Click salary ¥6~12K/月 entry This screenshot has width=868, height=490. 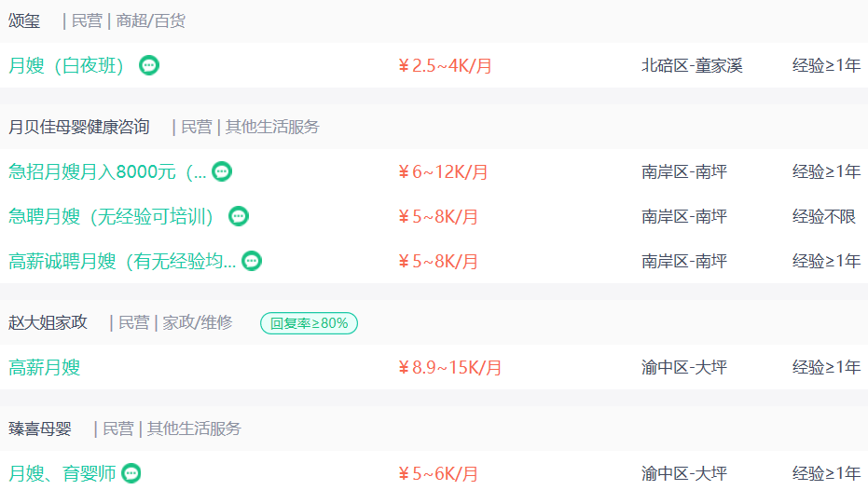click(x=443, y=172)
